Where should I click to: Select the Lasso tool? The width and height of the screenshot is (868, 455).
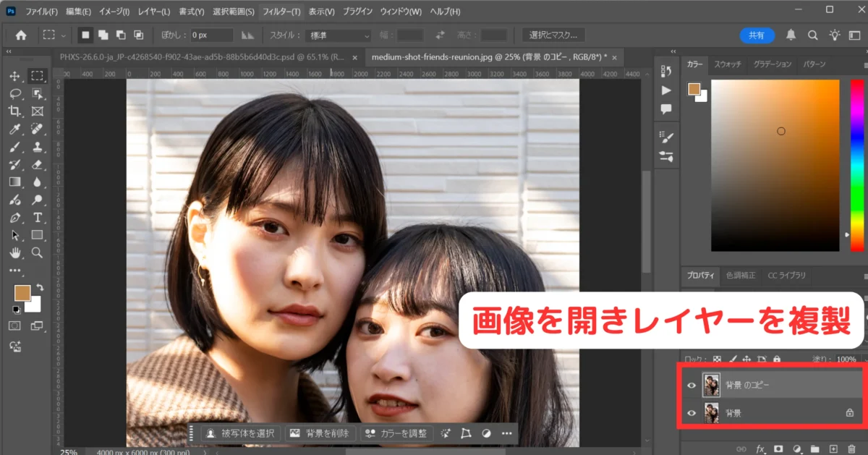[14, 93]
